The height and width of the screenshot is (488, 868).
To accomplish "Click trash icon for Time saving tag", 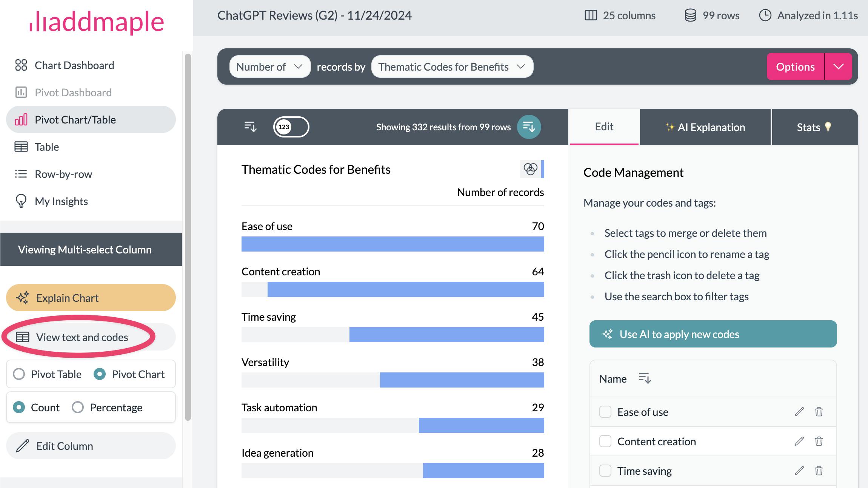I will coord(819,471).
